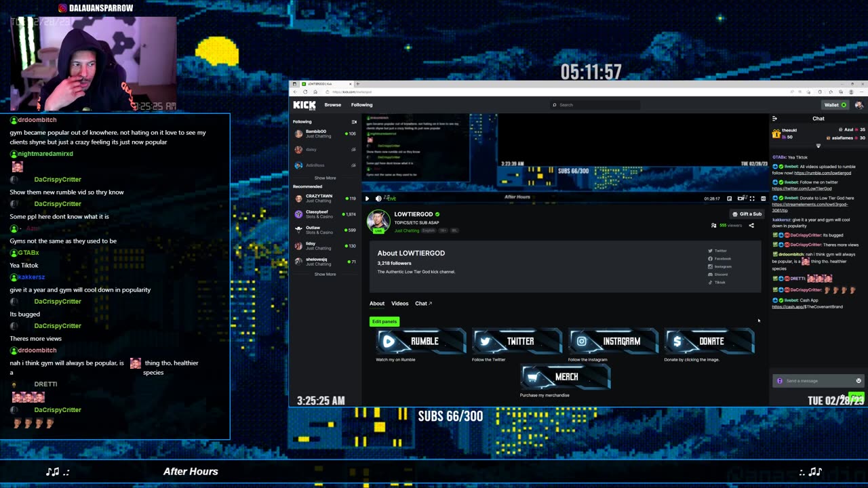The image size is (868, 488).
Task: Open a new browser tab
Action: point(357,84)
